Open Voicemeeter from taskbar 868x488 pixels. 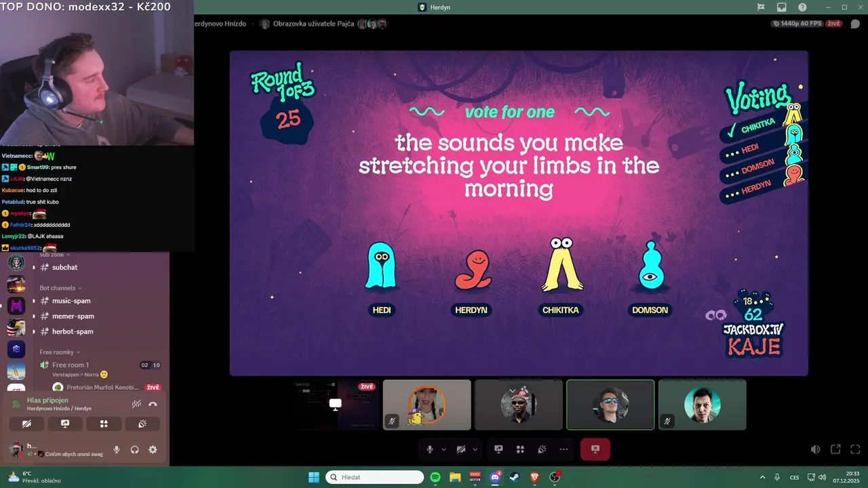[x=475, y=477]
